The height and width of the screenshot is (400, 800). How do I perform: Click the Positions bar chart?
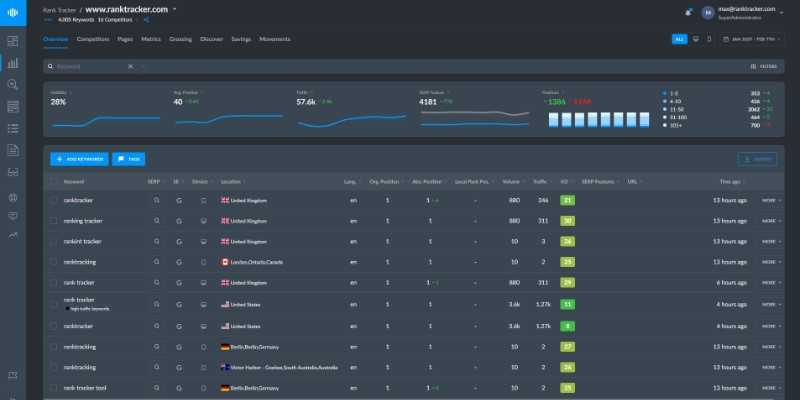(x=599, y=119)
